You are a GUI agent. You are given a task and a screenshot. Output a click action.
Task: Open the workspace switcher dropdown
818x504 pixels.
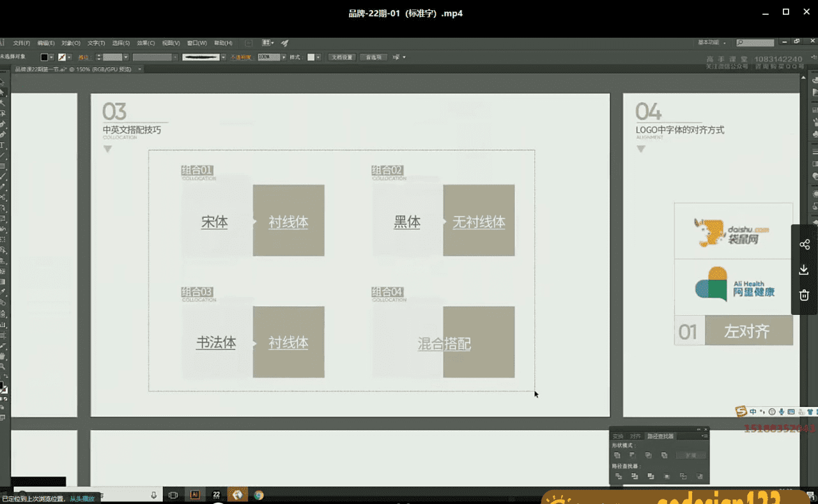(x=711, y=43)
